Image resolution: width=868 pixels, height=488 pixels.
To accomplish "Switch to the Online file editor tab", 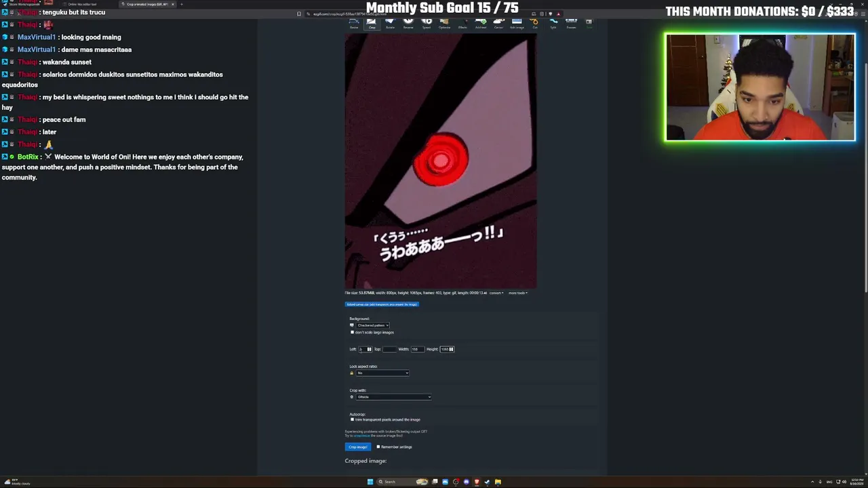I will click(82, 4).
